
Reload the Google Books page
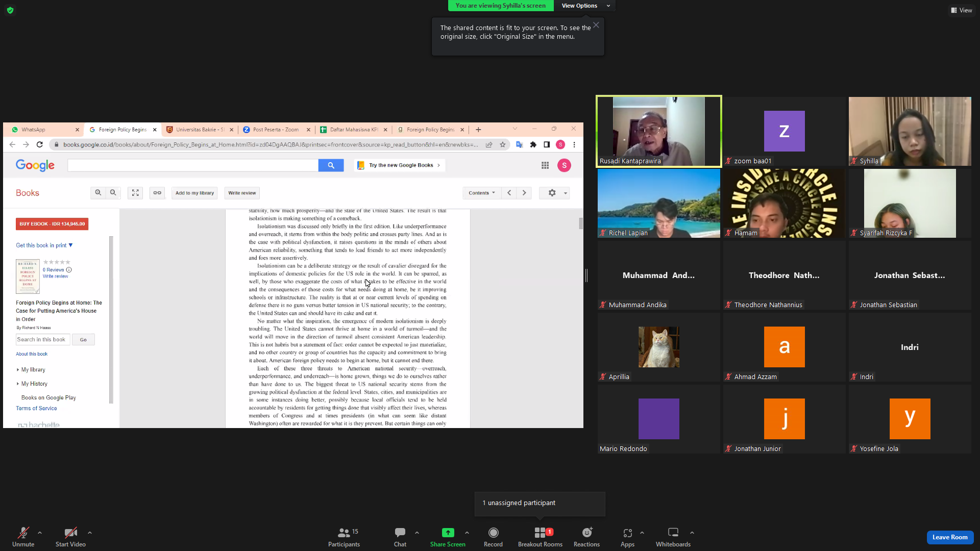coord(39,144)
